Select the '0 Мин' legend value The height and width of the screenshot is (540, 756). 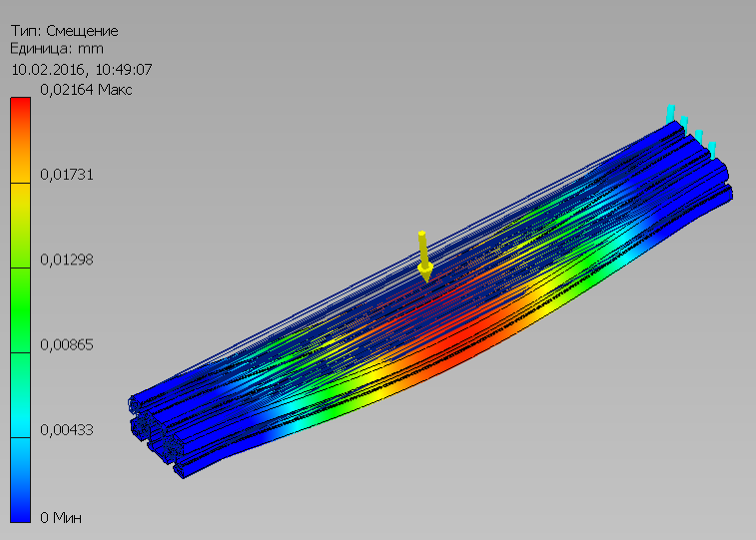click(x=61, y=518)
